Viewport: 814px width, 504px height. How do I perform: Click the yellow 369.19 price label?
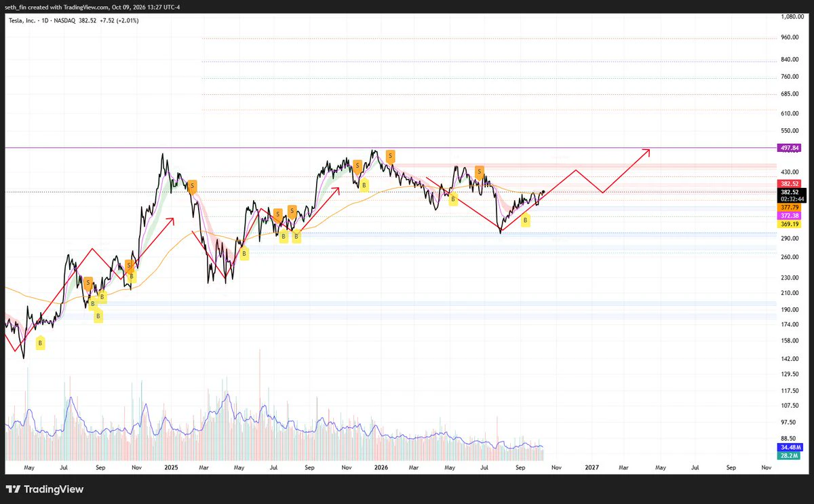click(791, 223)
